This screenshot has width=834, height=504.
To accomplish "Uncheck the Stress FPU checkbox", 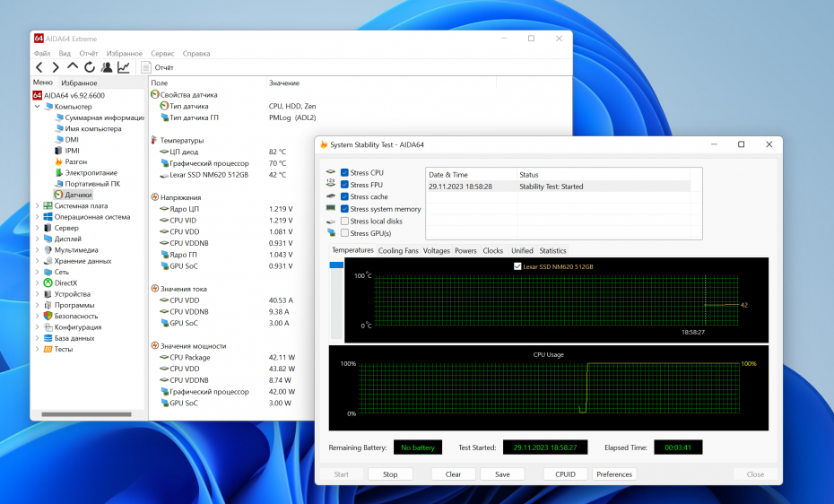I will pos(345,185).
